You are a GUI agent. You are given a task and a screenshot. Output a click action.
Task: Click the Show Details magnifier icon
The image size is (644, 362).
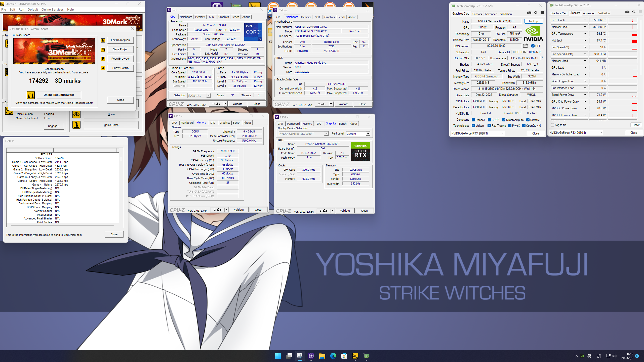pyautogui.click(x=103, y=68)
